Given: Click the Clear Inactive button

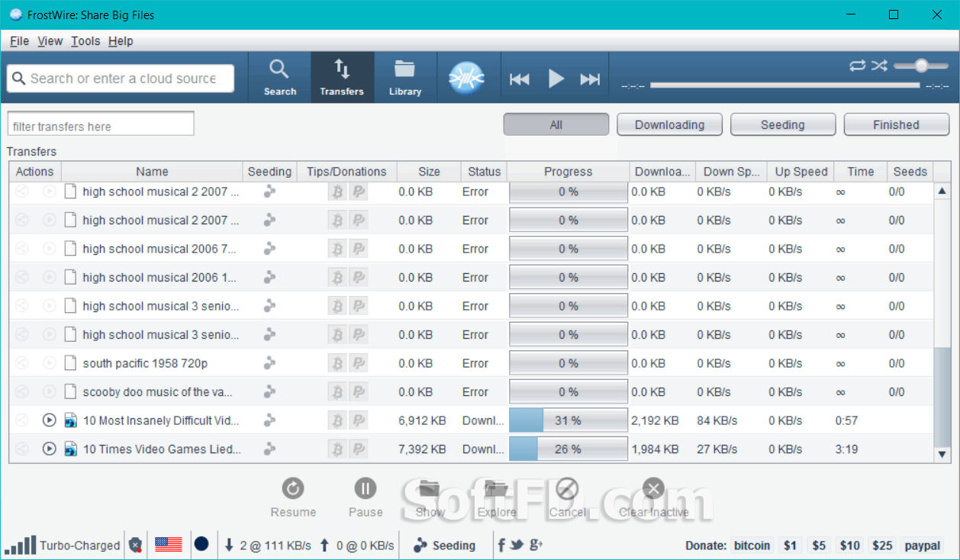Looking at the screenshot, I should point(653,497).
